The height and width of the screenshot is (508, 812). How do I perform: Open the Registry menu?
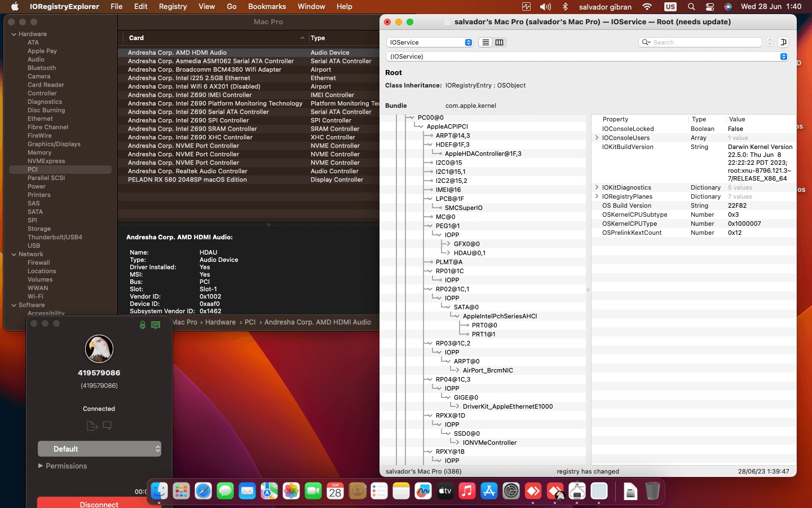tap(173, 7)
